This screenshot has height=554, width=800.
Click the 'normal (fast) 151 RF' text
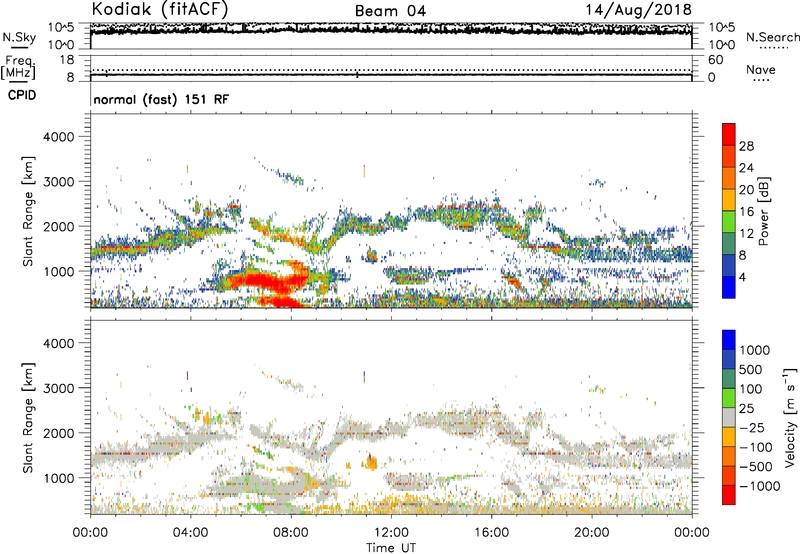click(x=161, y=99)
